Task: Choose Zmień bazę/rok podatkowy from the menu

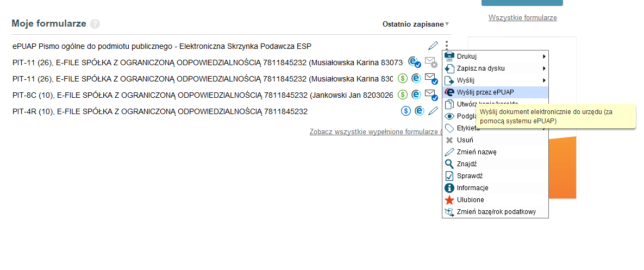Action: [495, 212]
